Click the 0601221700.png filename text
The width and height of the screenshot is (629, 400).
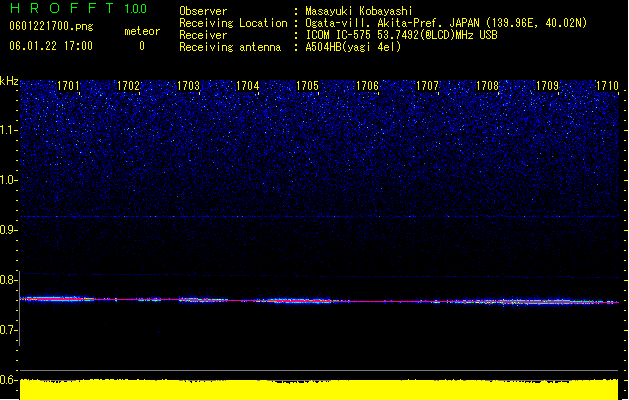51,26
